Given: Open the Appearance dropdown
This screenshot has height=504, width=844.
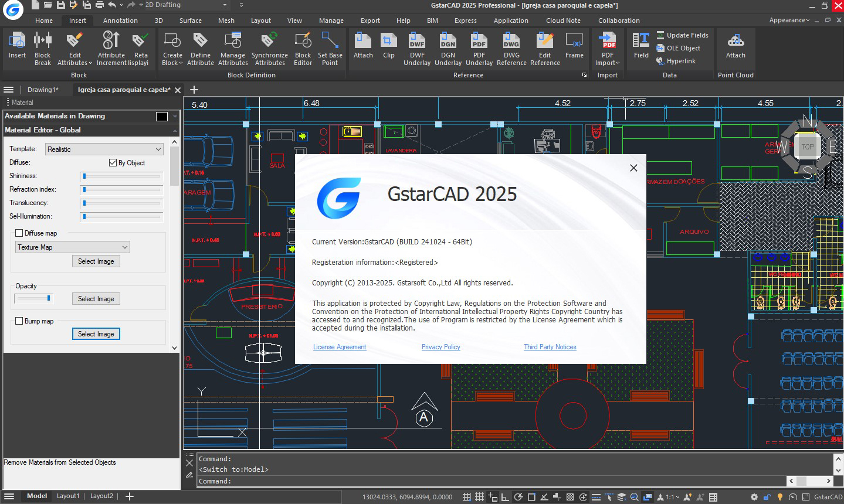Looking at the screenshot, I should tap(789, 20).
